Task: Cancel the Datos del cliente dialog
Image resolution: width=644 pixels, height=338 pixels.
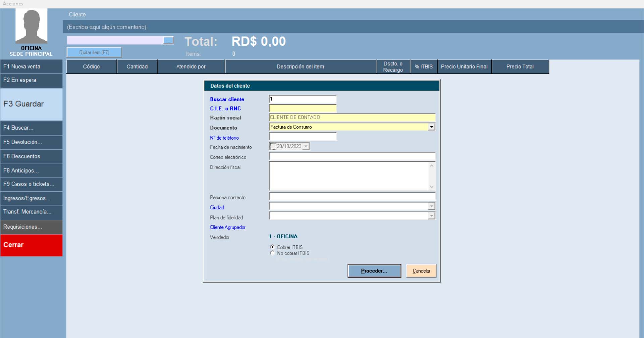Action: [421, 271]
